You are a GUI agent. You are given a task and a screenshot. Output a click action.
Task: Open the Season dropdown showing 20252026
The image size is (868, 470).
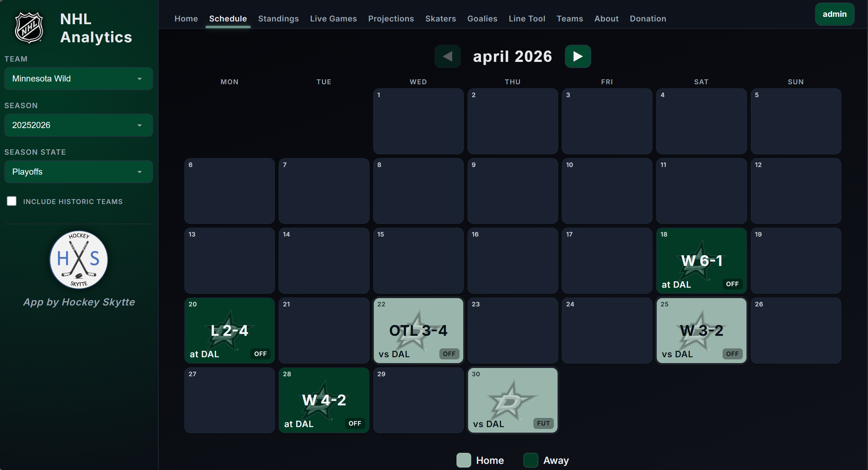click(78, 125)
